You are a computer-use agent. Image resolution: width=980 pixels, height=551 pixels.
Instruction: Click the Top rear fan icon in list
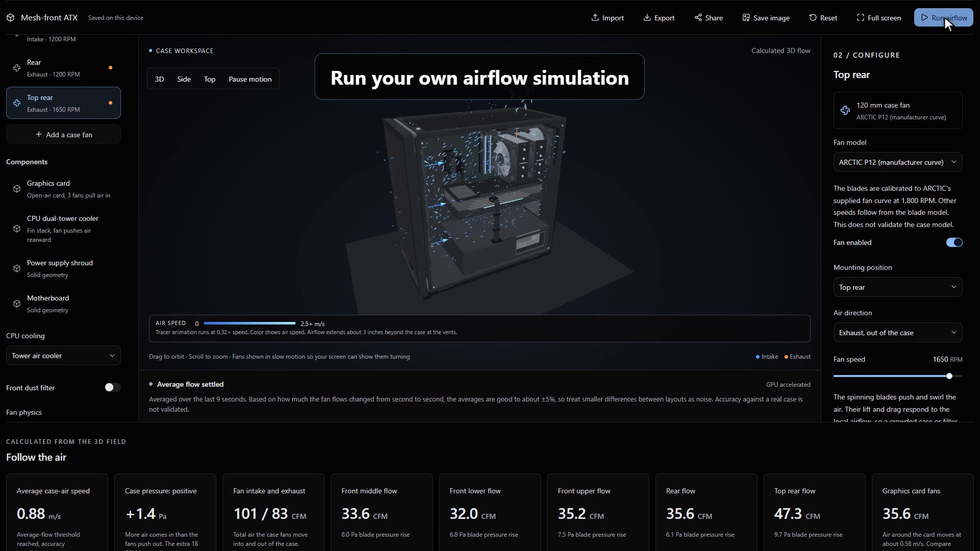pos(17,103)
